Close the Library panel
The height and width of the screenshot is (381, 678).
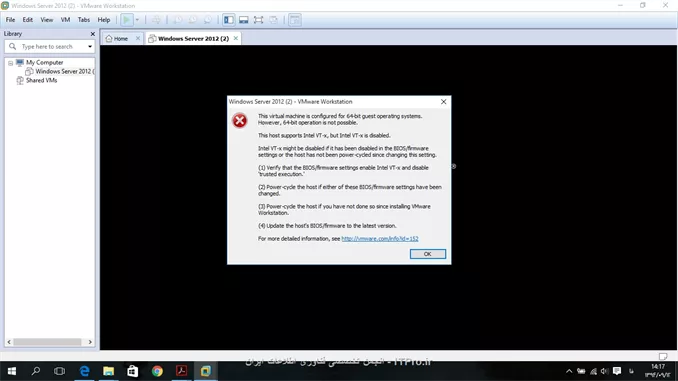92,34
